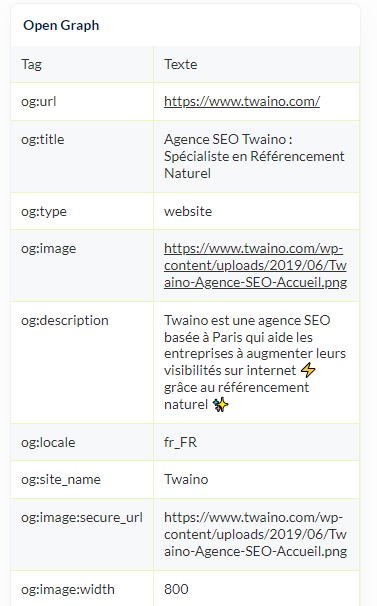377x606 pixels.
Task: Select the og:title tag cell
Action: (x=82, y=157)
